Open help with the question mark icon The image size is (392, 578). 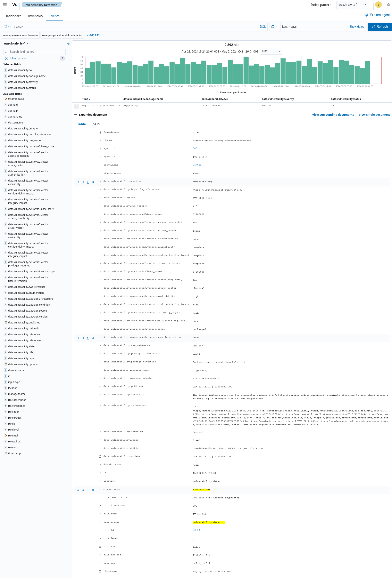[388, 5]
